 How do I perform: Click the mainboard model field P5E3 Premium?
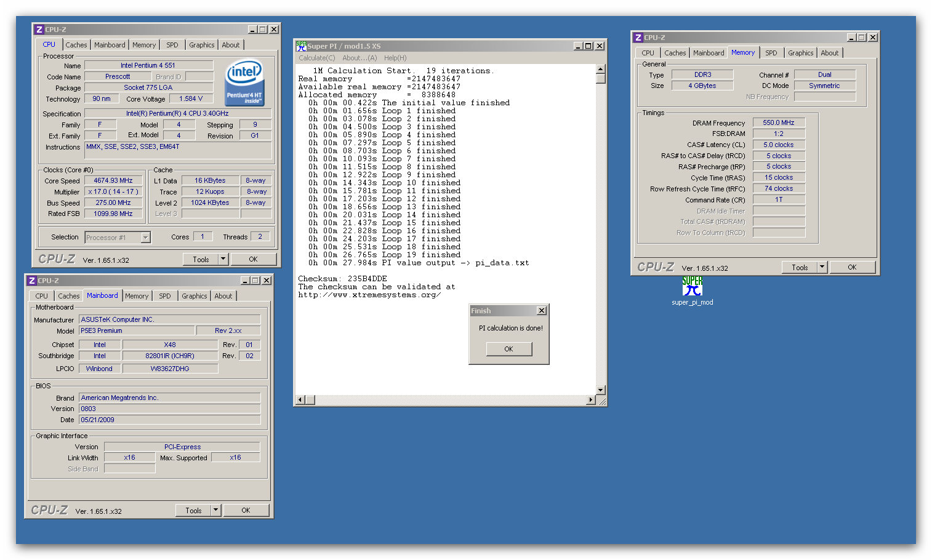click(137, 330)
